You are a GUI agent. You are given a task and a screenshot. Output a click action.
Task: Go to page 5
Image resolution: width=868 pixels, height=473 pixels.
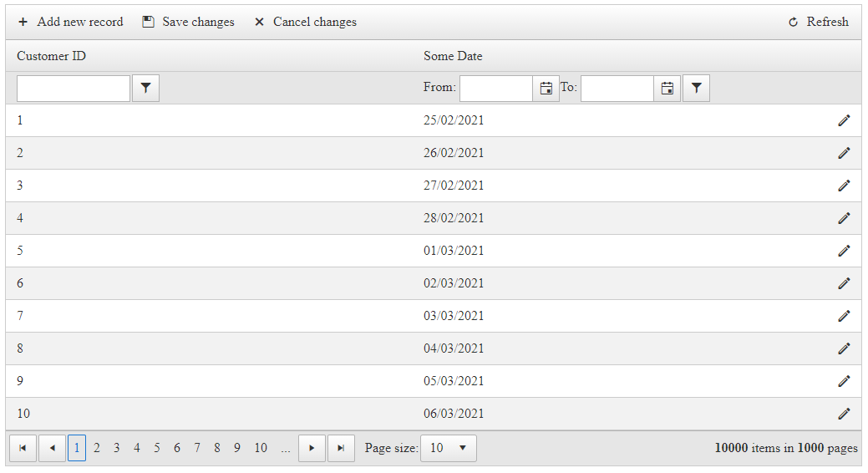pyautogui.click(x=157, y=449)
